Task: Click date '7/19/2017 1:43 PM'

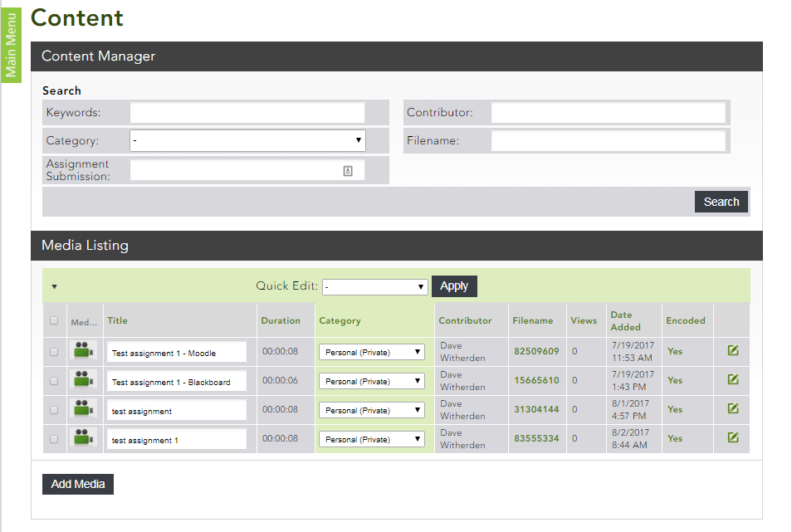Action: [x=633, y=381]
